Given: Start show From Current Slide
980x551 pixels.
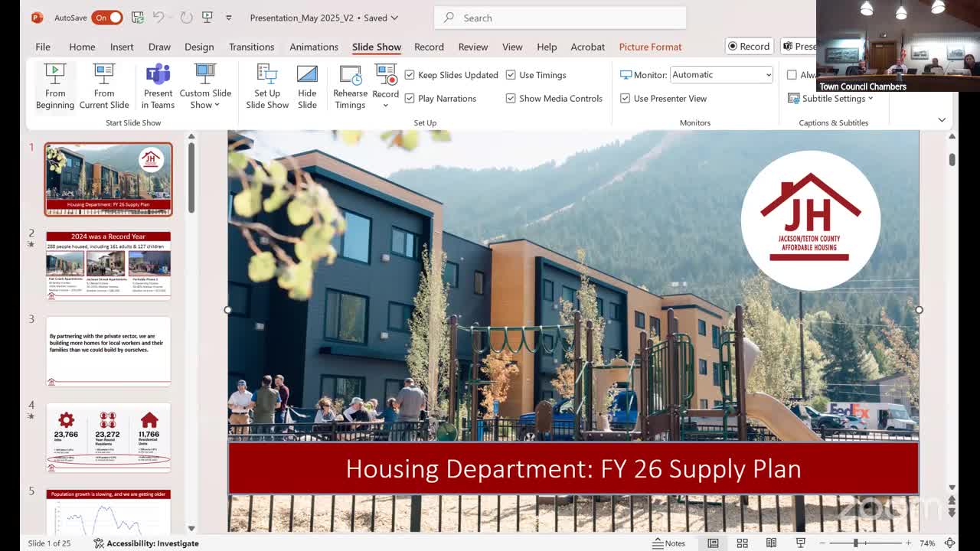Looking at the screenshot, I should [104, 86].
